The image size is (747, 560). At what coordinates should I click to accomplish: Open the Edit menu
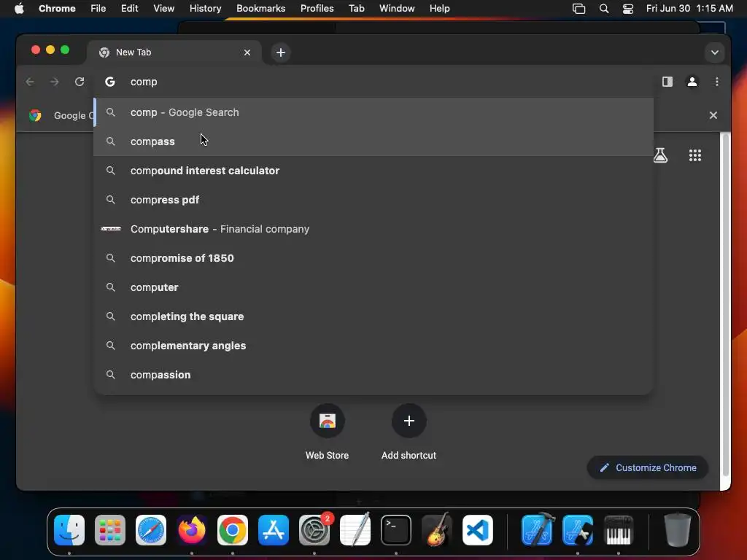point(130,9)
